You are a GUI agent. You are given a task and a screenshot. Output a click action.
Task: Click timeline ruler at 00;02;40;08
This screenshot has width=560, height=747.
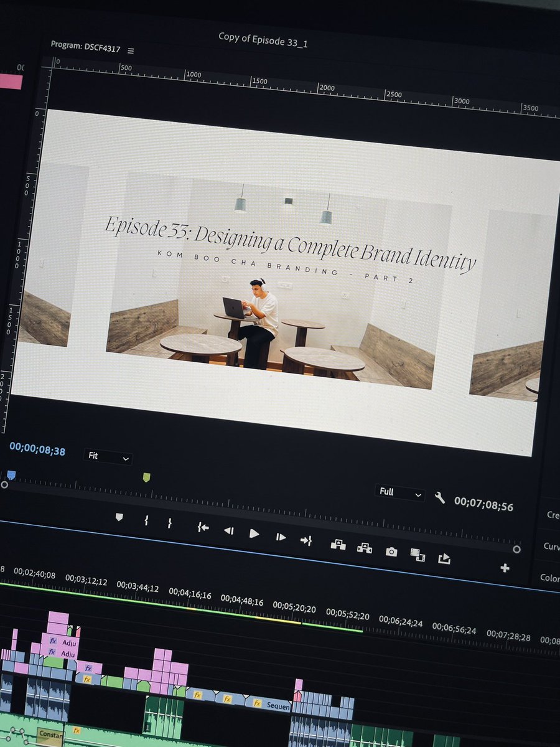35,575
